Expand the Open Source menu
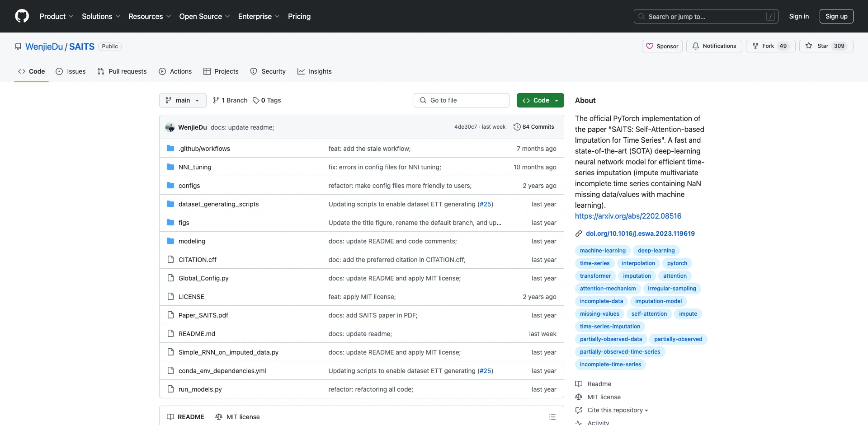 pyautogui.click(x=205, y=16)
